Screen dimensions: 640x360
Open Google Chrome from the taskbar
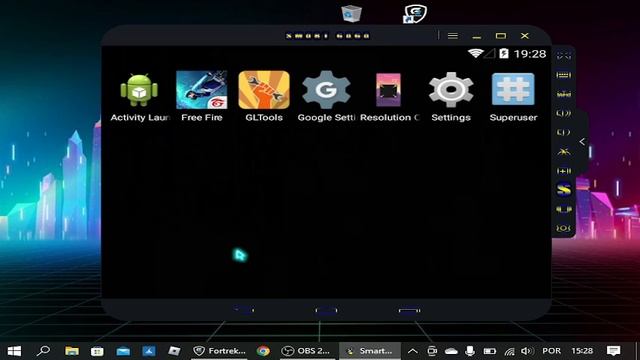point(263,351)
